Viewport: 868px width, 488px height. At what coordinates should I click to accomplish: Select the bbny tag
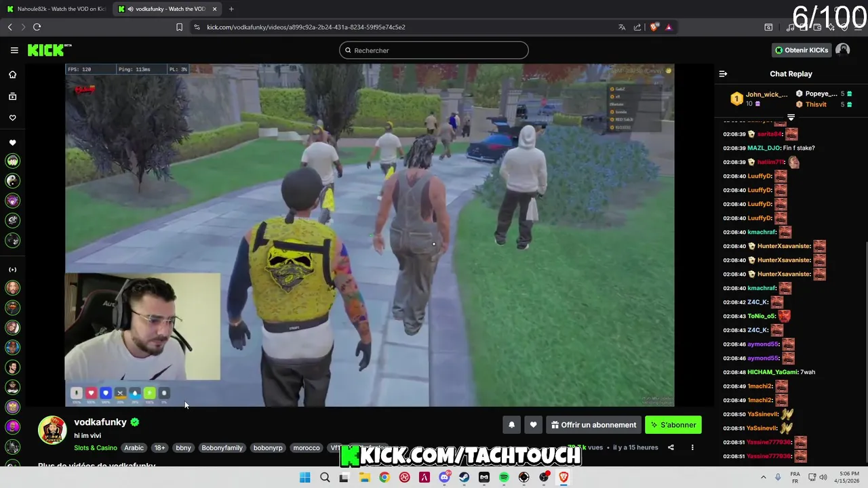(183, 448)
